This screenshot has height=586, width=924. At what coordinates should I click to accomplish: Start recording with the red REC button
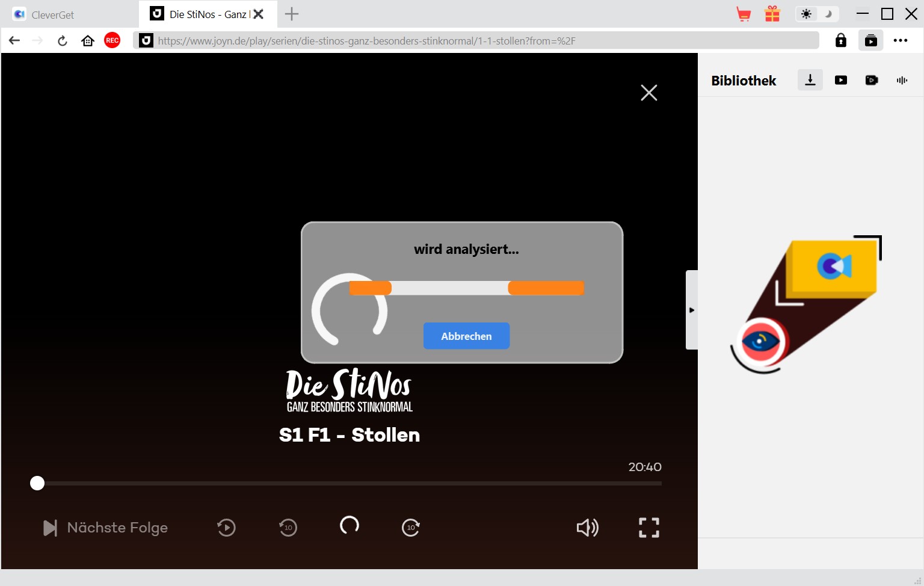click(112, 40)
